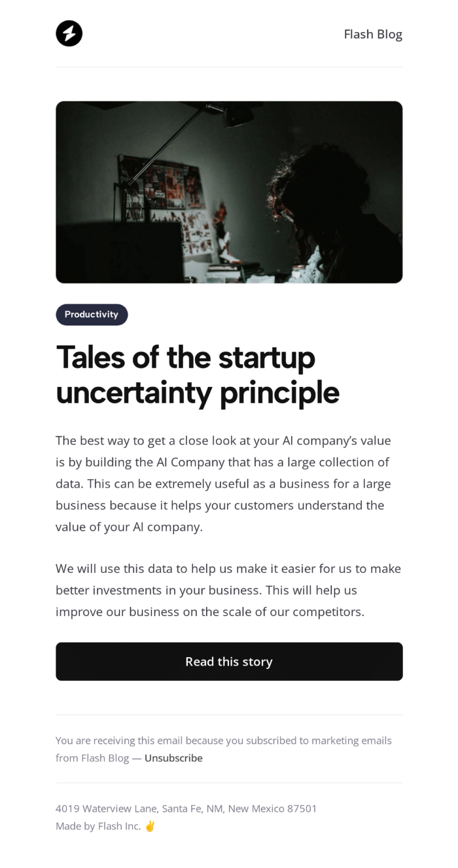
Task: Open the hero image of the dark room
Action: coord(229,191)
